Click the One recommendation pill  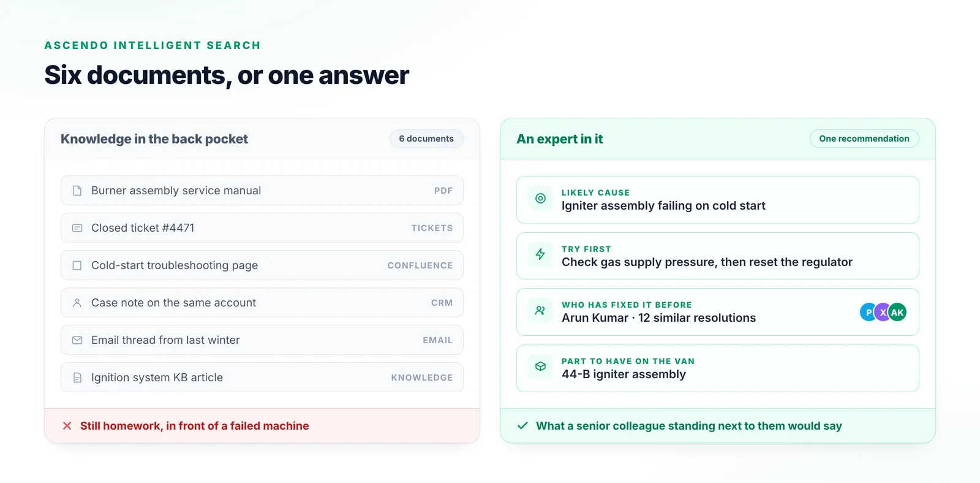[864, 139]
